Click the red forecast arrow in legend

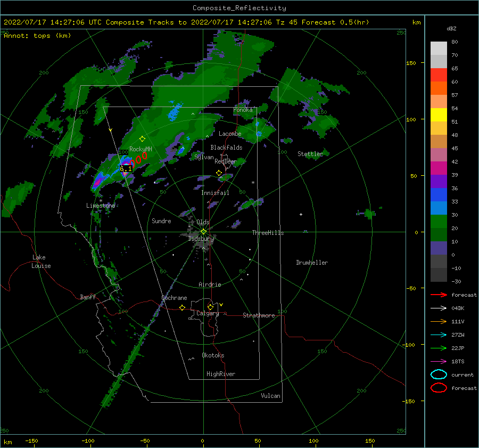click(439, 295)
